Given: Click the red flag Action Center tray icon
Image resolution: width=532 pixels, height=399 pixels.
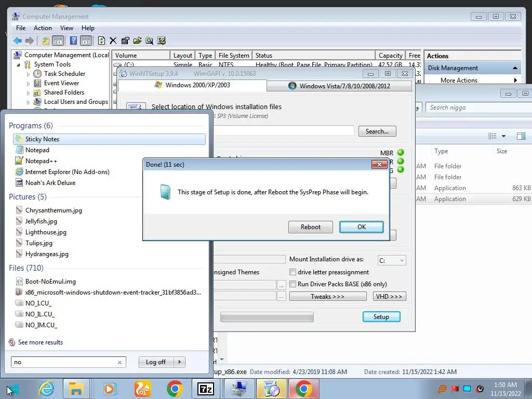Looking at the screenshot, I should click(x=455, y=389).
